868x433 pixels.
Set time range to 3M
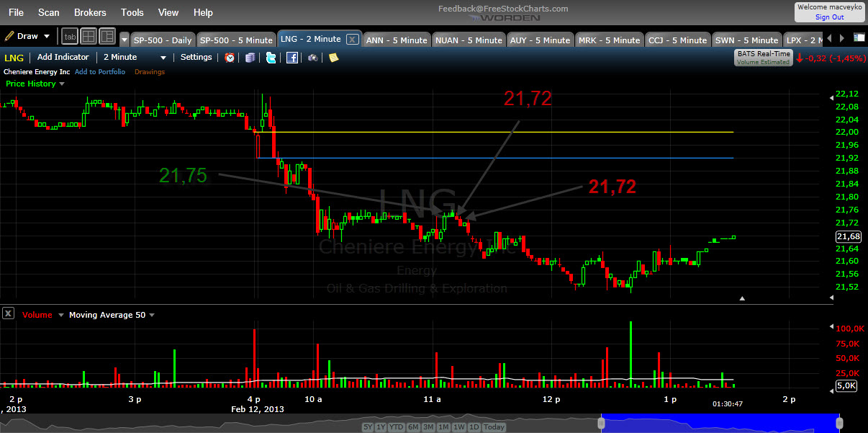coord(428,427)
